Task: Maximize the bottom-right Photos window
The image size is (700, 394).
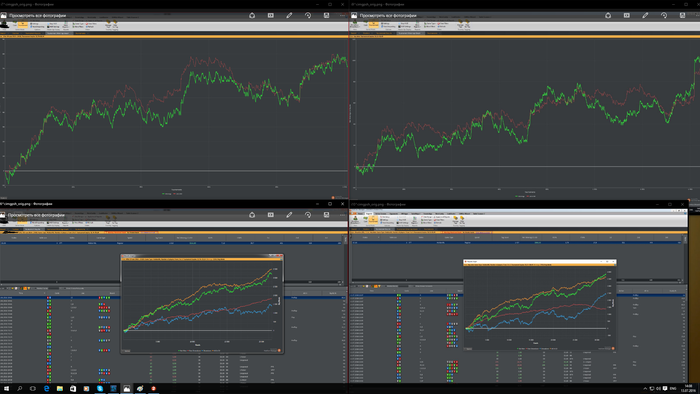Action: (670, 204)
